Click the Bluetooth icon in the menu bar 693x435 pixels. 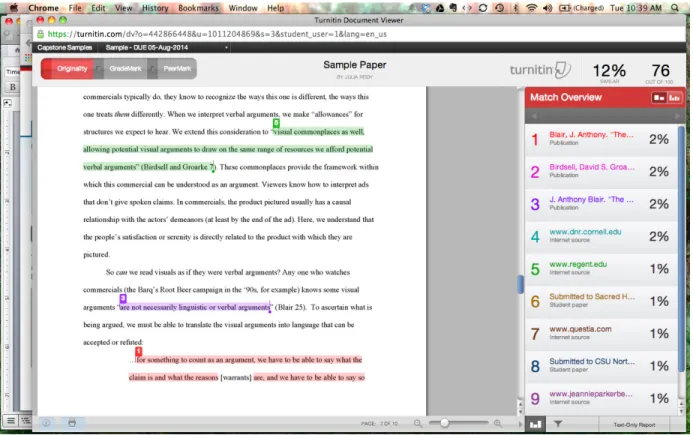tap(515, 8)
